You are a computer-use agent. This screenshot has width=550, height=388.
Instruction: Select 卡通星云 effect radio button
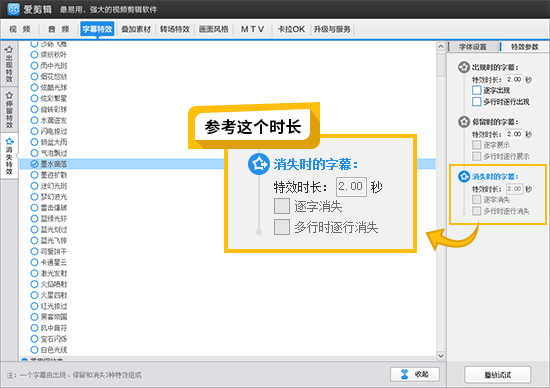pos(34,262)
